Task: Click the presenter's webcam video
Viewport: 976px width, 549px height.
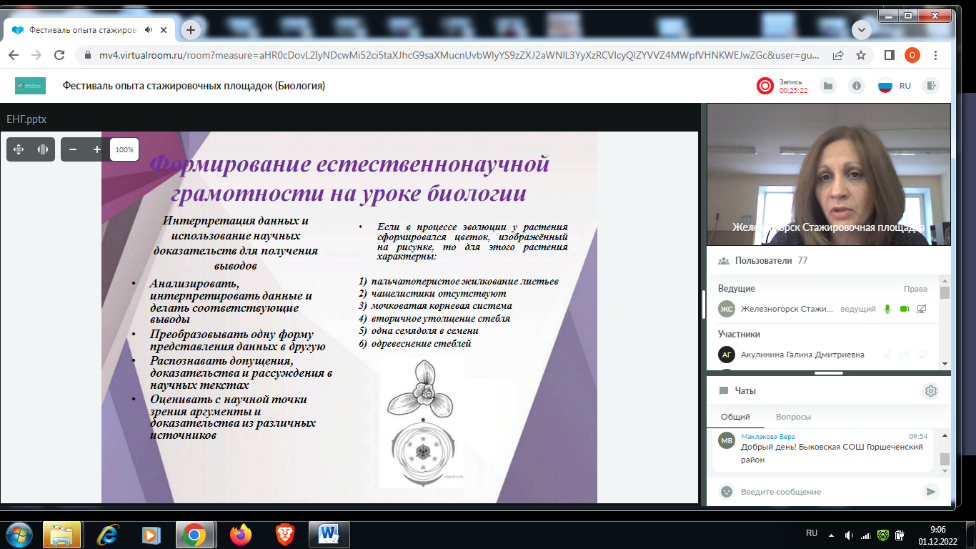Action: pos(828,175)
